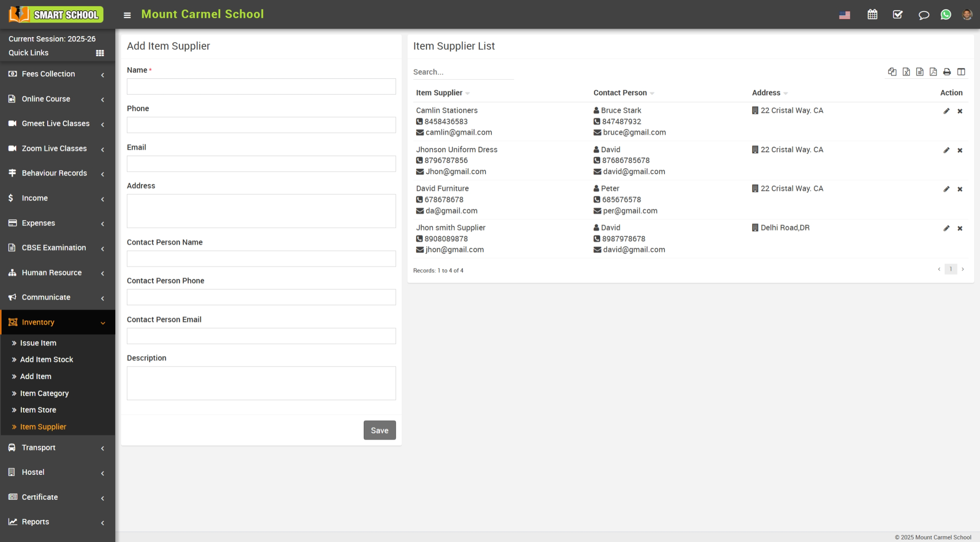Open Quick Links grid icon
980x542 pixels.
(100, 53)
